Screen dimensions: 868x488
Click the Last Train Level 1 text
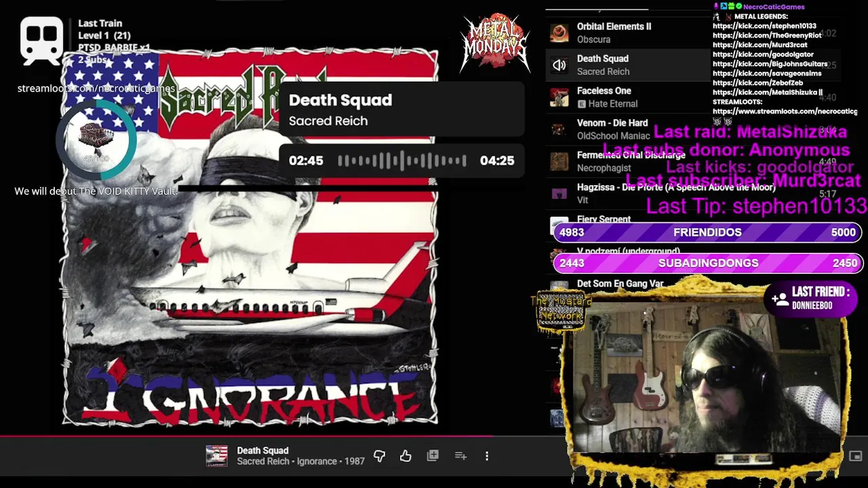point(104,29)
